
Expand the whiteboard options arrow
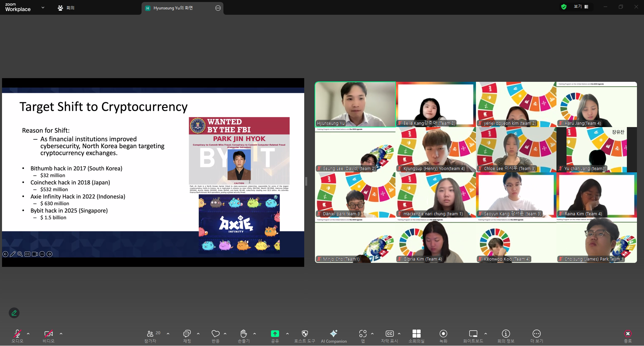point(486,334)
